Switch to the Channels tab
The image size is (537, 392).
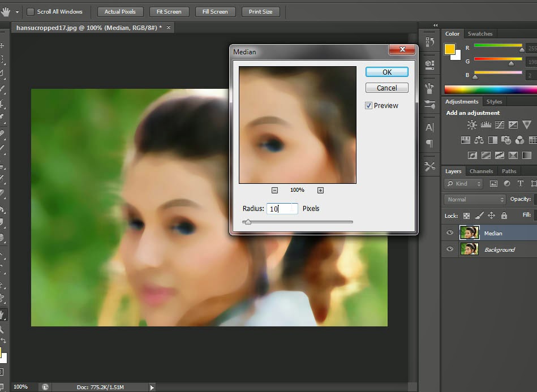[481, 171]
